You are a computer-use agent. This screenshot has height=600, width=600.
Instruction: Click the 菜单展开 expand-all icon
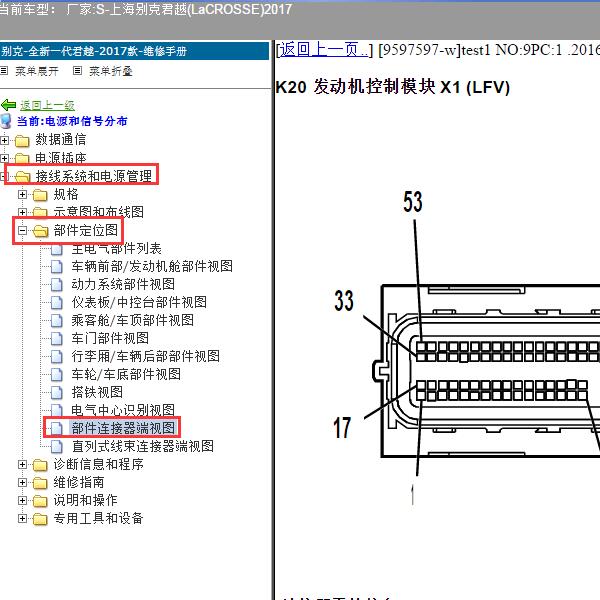(x=4, y=71)
